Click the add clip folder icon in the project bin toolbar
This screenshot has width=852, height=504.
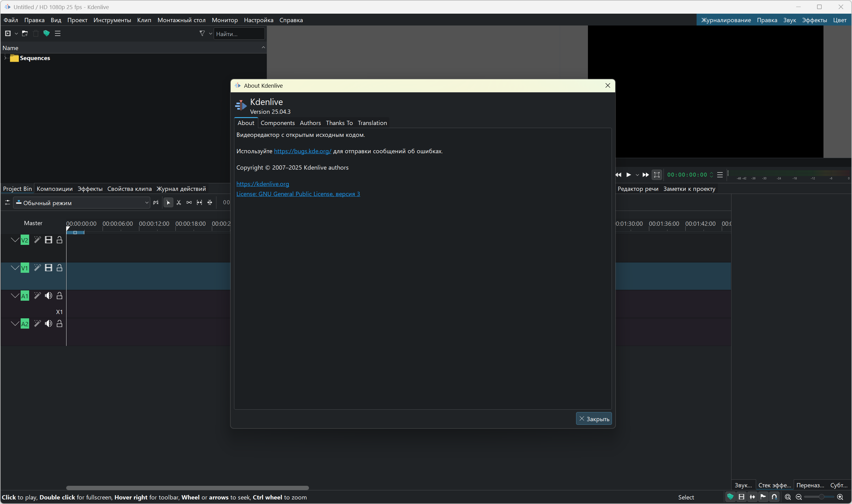click(25, 33)
